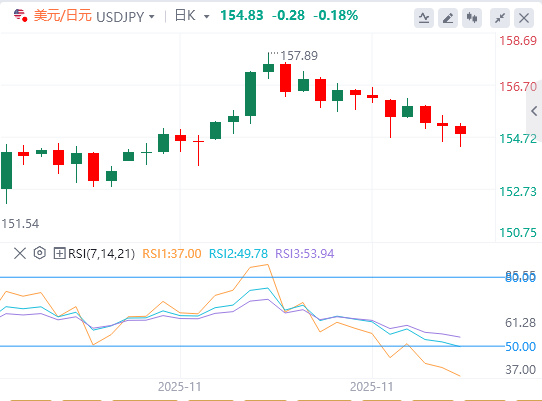This screenshot has width=542, height=401.
Task: Select the drawing pencil tool
Action: tap(448, 18)
